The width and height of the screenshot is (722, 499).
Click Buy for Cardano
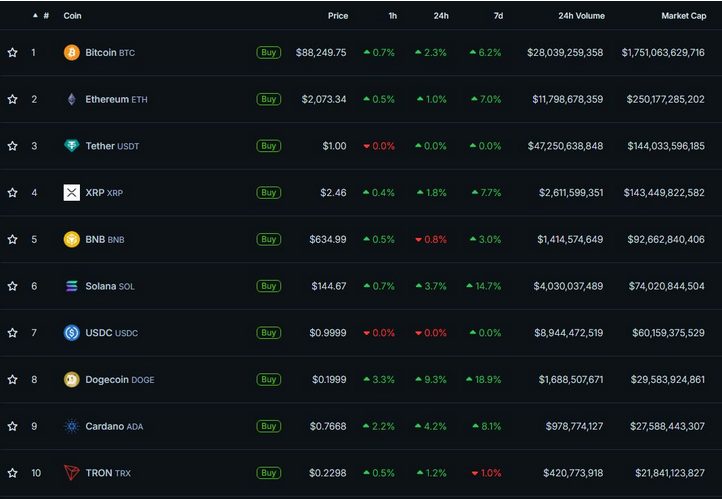pyautogui.click(x=268, y=426)
